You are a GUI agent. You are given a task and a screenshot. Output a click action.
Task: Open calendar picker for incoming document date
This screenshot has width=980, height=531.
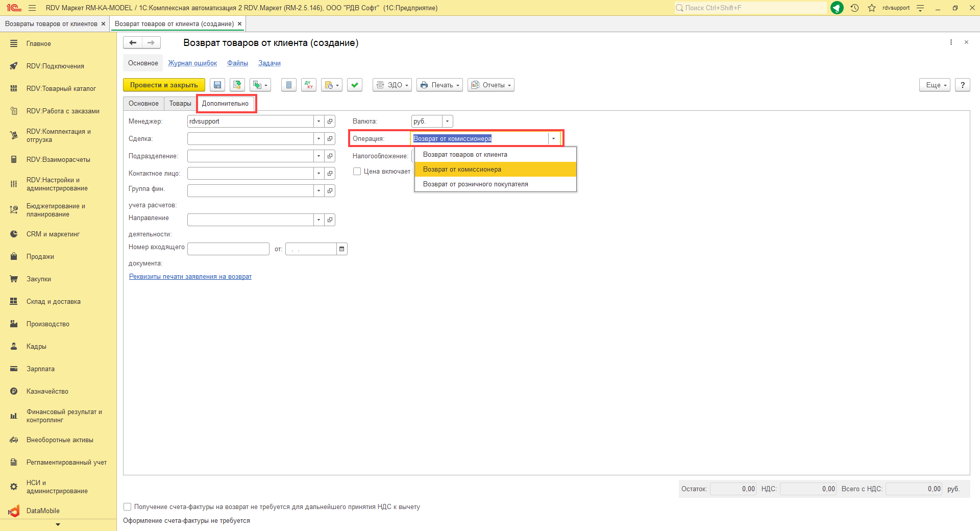point(342,249)
